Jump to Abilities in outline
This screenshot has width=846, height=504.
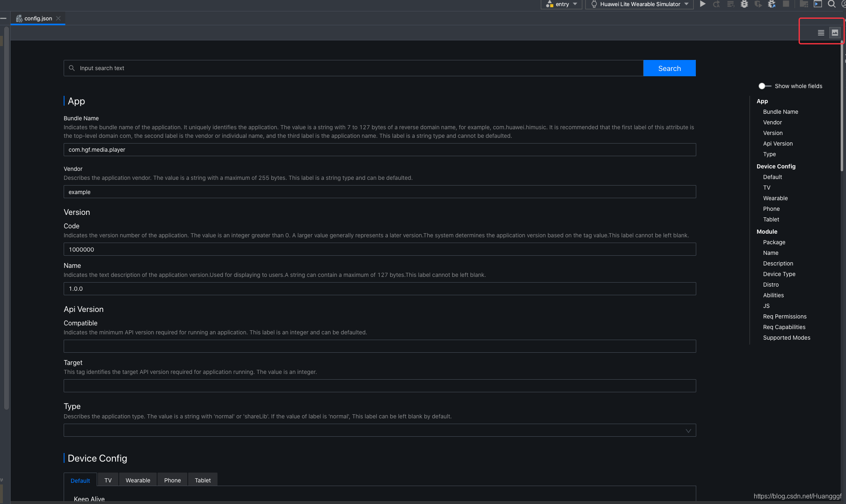coord(773,295)
